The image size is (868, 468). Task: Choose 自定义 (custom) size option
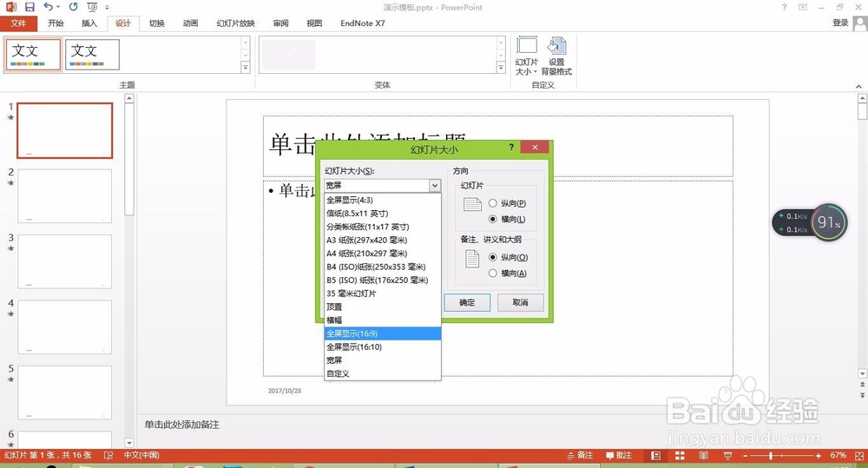[383, 373]
